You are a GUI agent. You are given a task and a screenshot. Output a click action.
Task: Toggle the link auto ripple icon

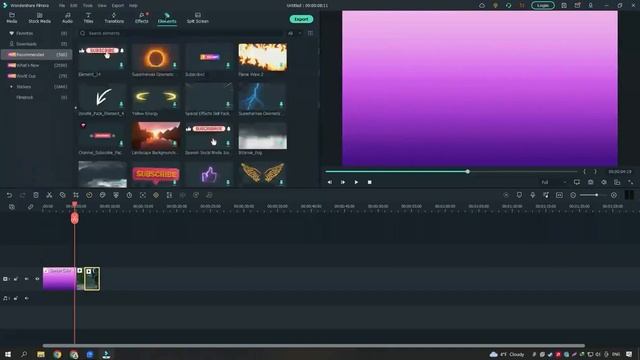click(30, 207)
